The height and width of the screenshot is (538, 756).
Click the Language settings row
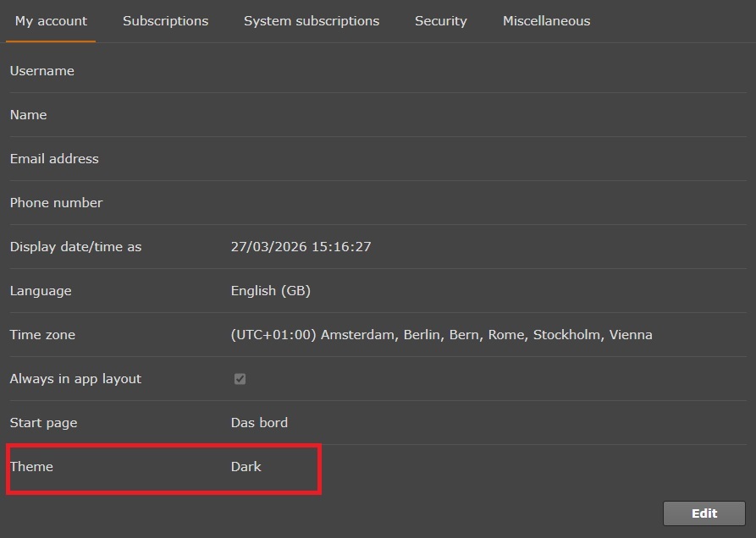click(41, 291)
